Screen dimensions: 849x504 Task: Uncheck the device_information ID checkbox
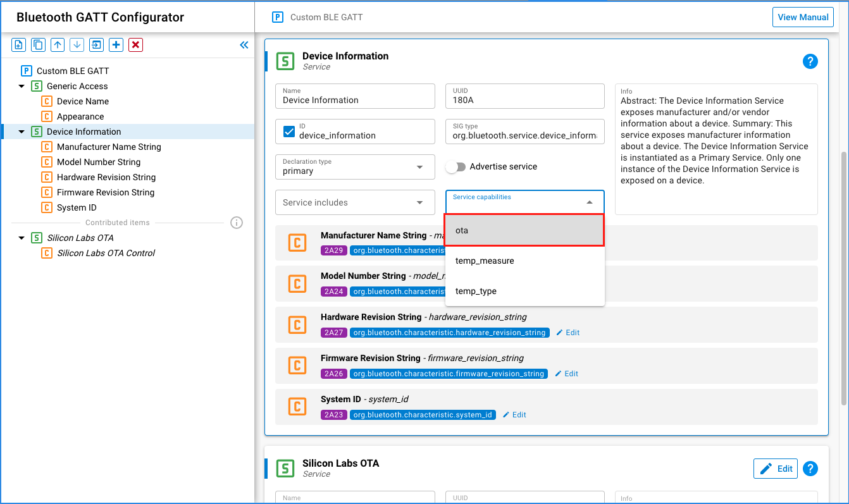289,132
